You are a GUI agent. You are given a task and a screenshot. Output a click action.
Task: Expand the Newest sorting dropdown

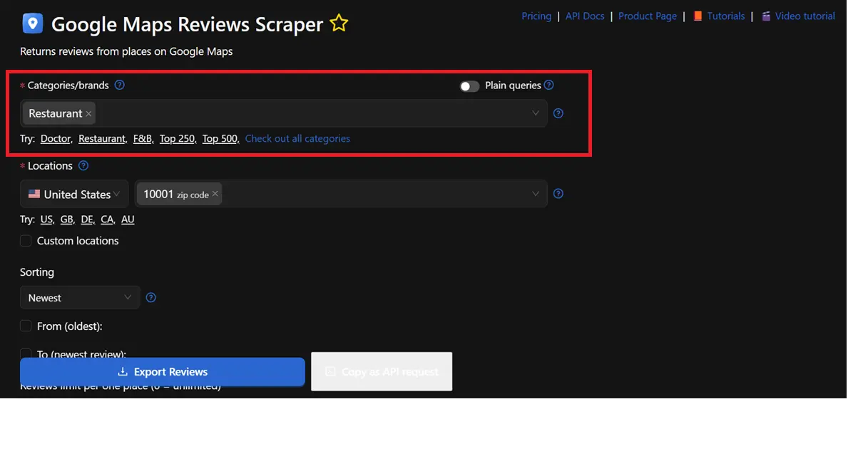[80, 298]
